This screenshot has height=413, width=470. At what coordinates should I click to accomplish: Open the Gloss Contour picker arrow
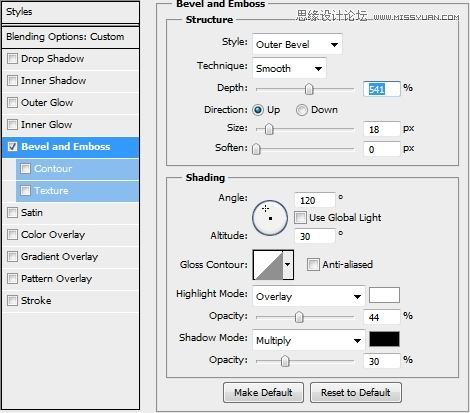pyautogui.click(x=288, y=265)
